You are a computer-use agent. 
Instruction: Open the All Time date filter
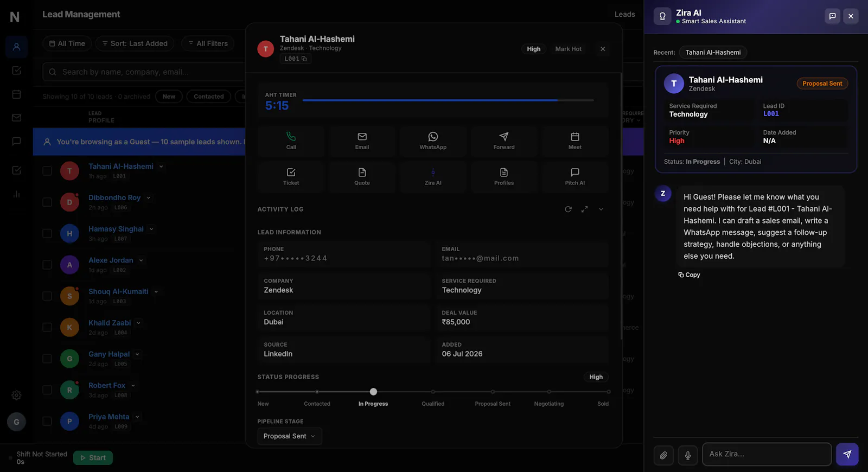(67, 43)
